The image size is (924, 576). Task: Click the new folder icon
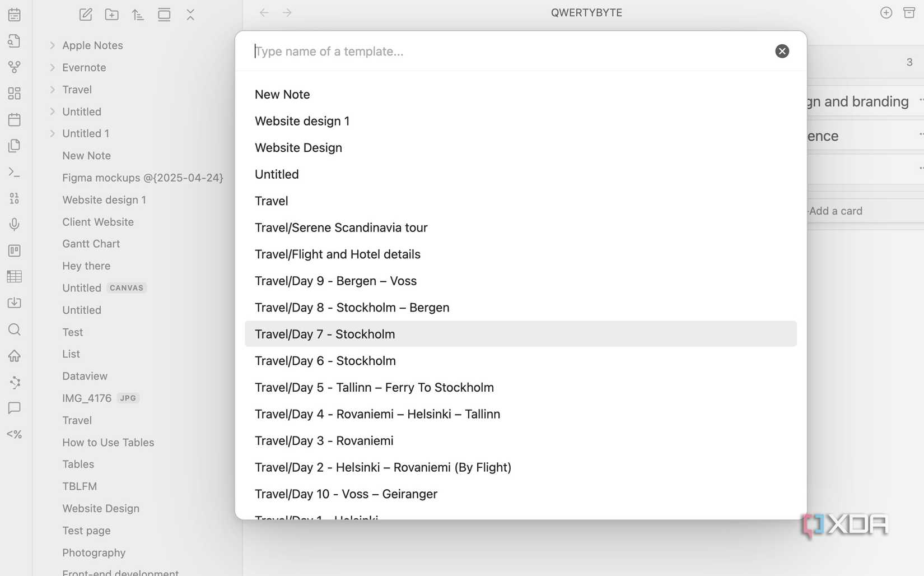point(112,15)
